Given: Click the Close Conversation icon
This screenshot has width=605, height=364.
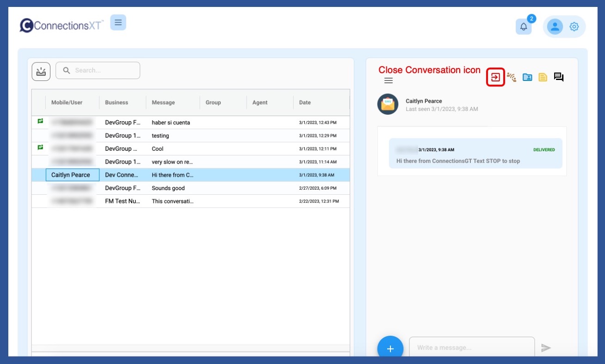Looking at the screenshot, I should pos(495,77).
